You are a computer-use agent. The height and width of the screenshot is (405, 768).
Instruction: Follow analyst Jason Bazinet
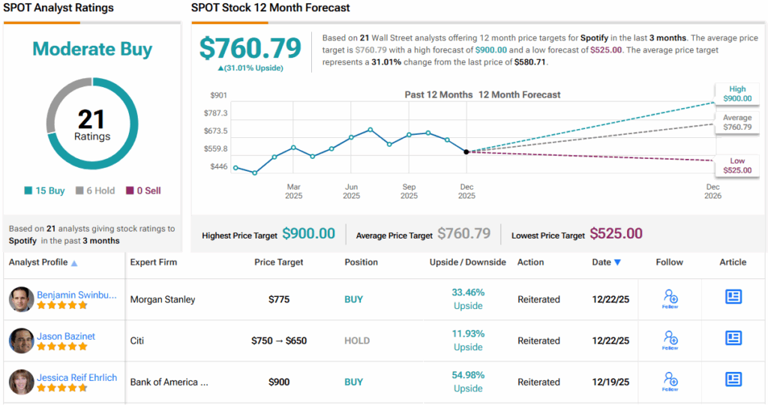pyautogui.click(x=669, y=339)
